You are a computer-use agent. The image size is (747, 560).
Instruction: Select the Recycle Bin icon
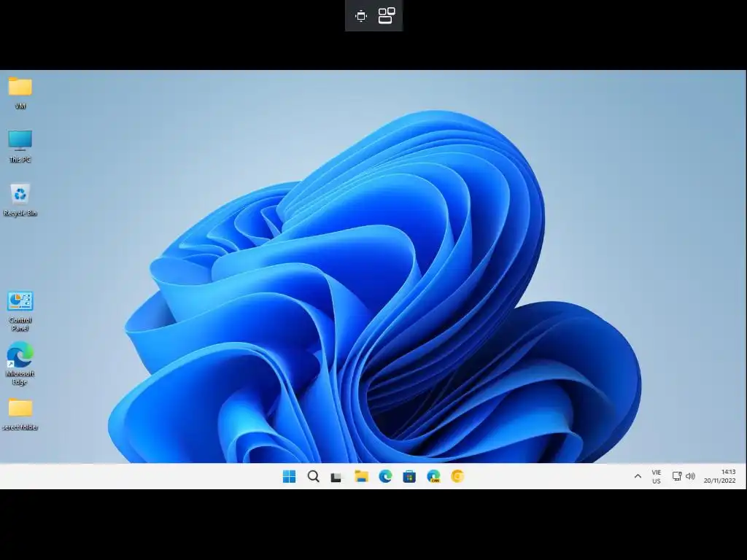click(x=20, y=200)
